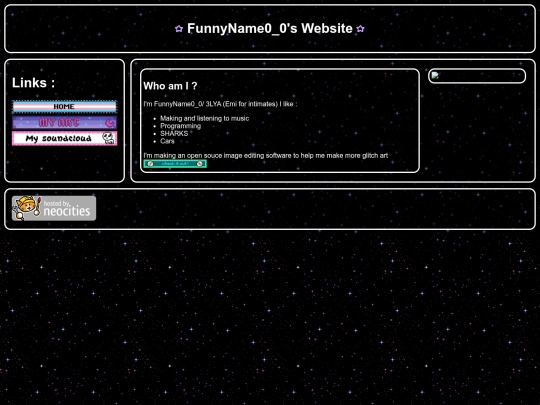Click the broken image in right box
The width and height of the screenshot is (540, 405).
(x=435, y=75)
